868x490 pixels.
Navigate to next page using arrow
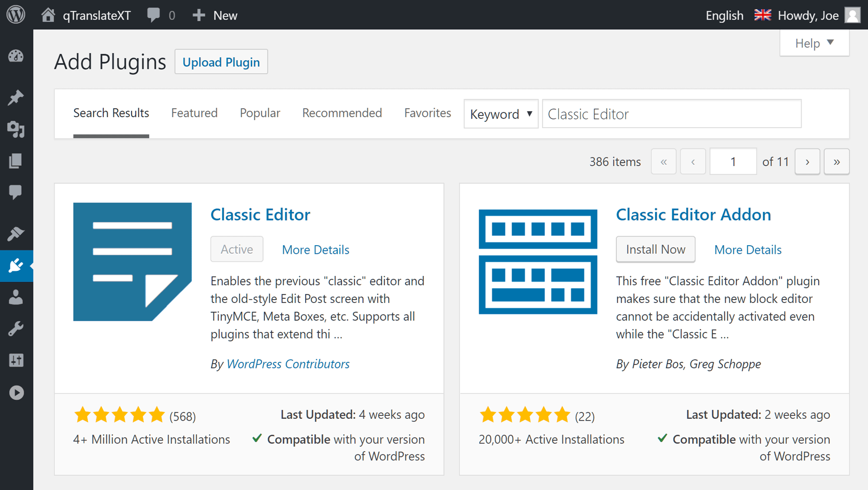click(809, 162)
